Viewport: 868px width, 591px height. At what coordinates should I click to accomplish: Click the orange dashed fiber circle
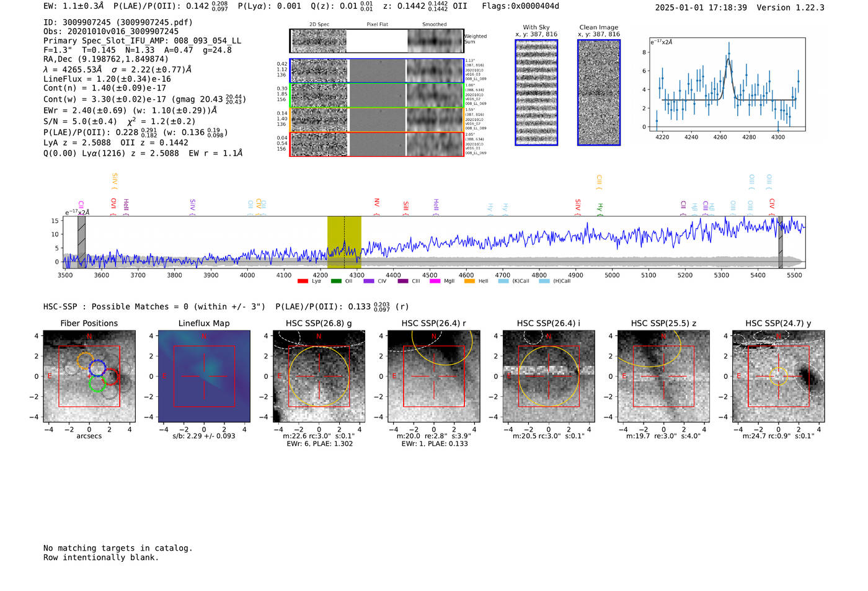[x=85, y=361]
